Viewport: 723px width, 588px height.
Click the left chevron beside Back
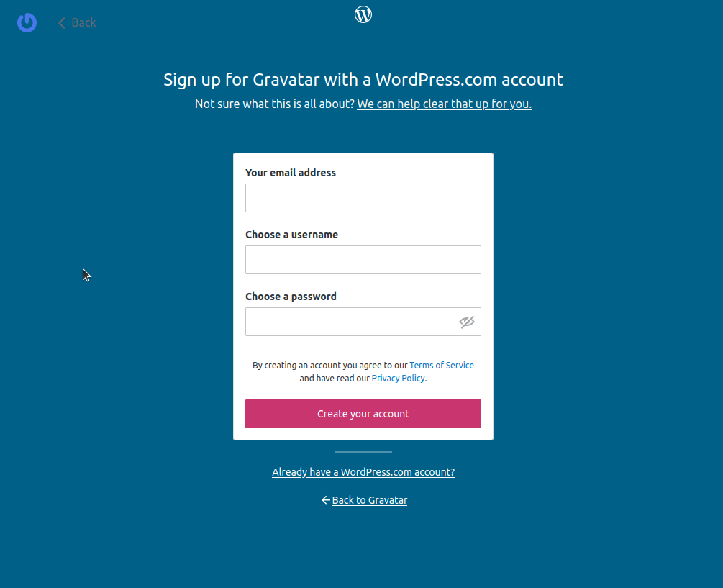point(62,23)
